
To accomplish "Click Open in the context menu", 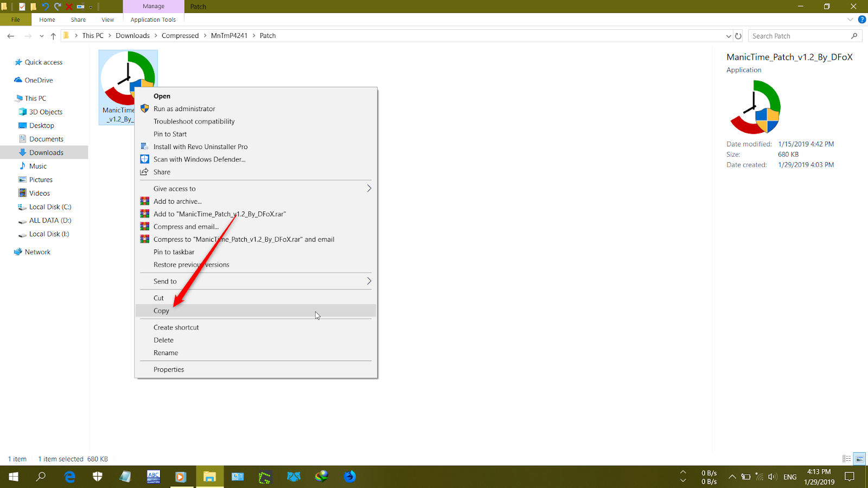I will [256, 96].
